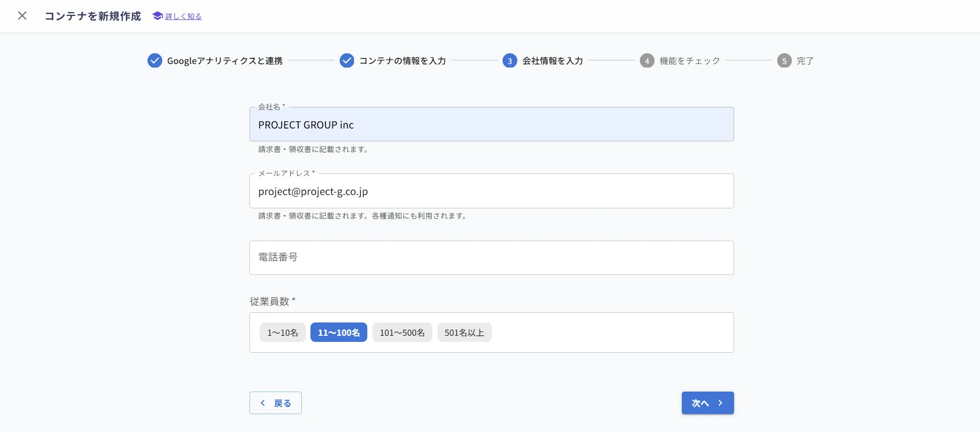Image resolution: width=980 pixels, height=432 pixels.
Task: Choose the 11〜100名 employee count option
Action: [339, 332]
